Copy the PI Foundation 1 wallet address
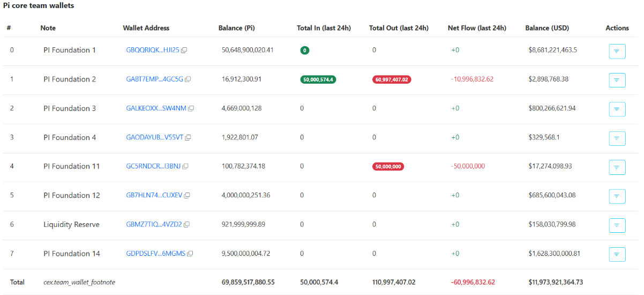Viewport: 644px width, 295px height. (184, 50)
